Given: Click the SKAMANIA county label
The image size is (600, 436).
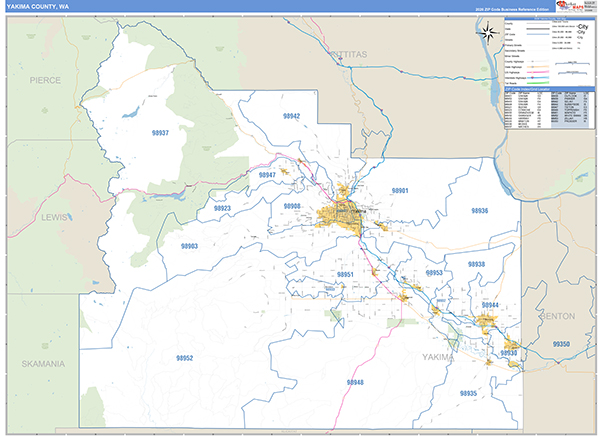Looking at the screenshot, I should coord(43,364).
